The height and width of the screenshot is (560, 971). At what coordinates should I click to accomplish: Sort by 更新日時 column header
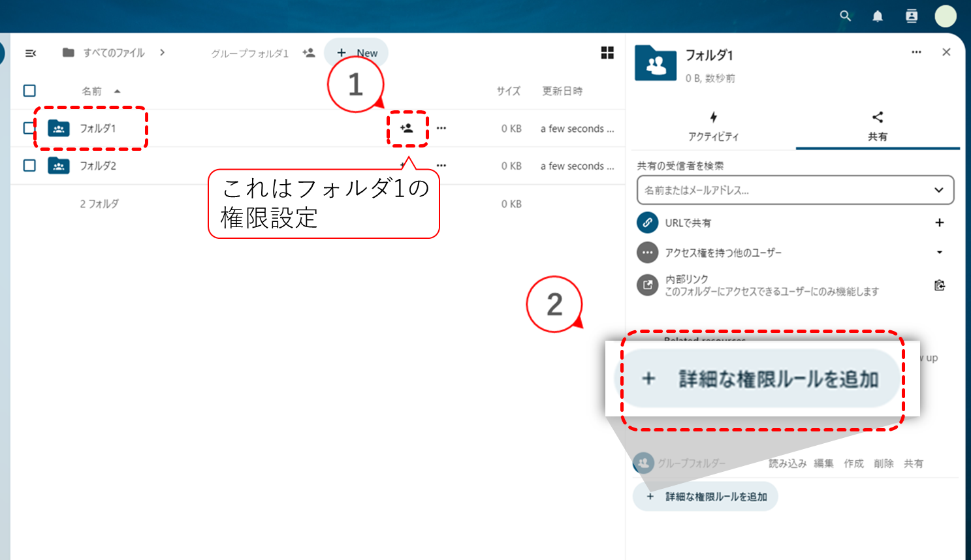click(562, 91)
